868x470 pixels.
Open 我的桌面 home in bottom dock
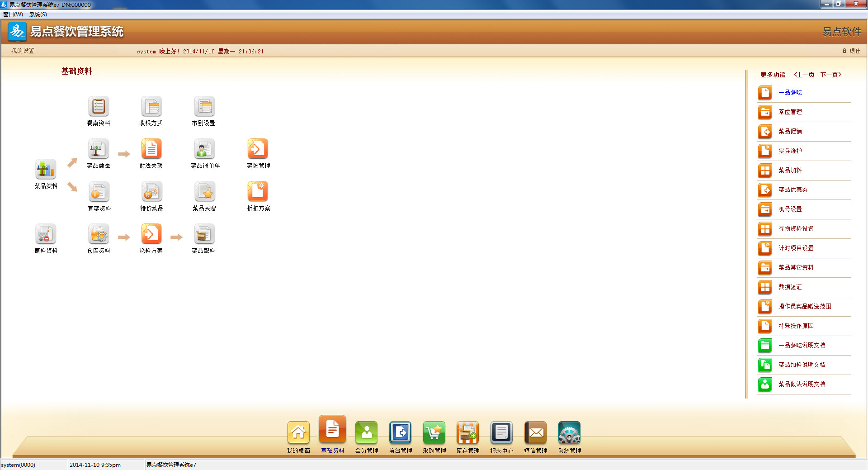[298, 433]
